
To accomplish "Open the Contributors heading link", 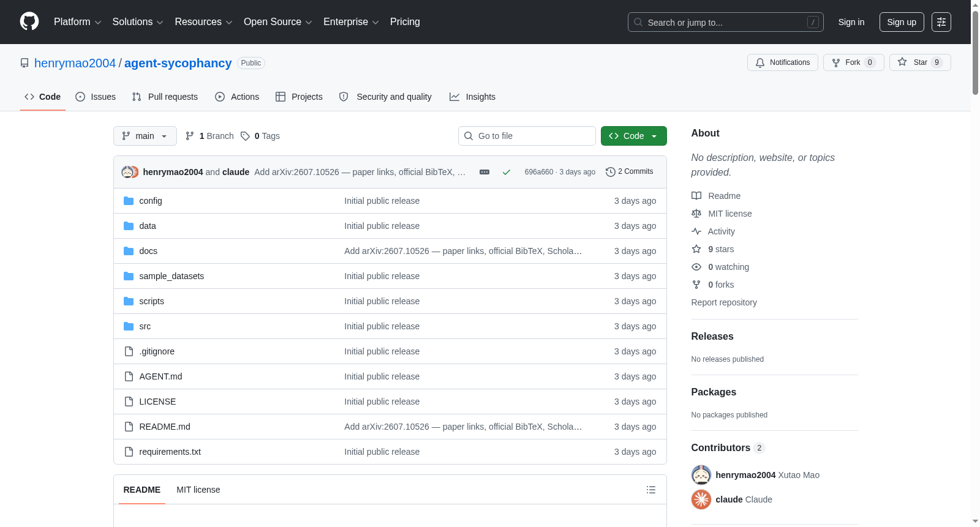I will 728,448.
